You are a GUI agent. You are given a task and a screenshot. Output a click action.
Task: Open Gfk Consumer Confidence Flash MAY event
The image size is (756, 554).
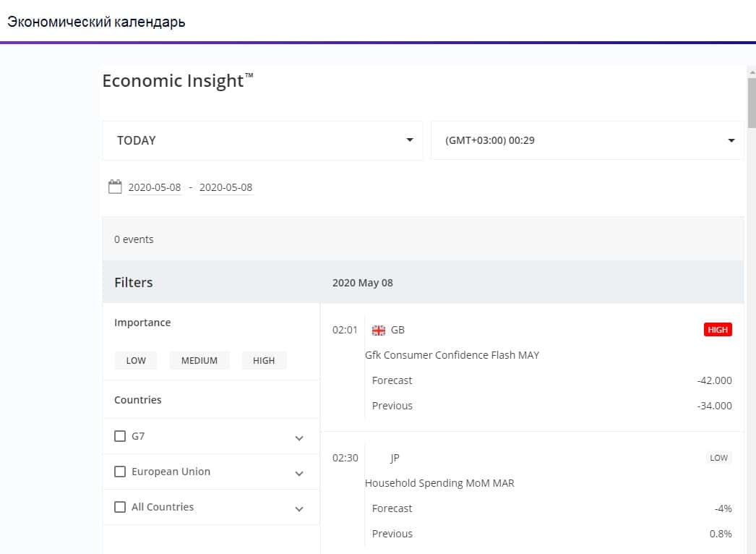click(x=452, y=355)
